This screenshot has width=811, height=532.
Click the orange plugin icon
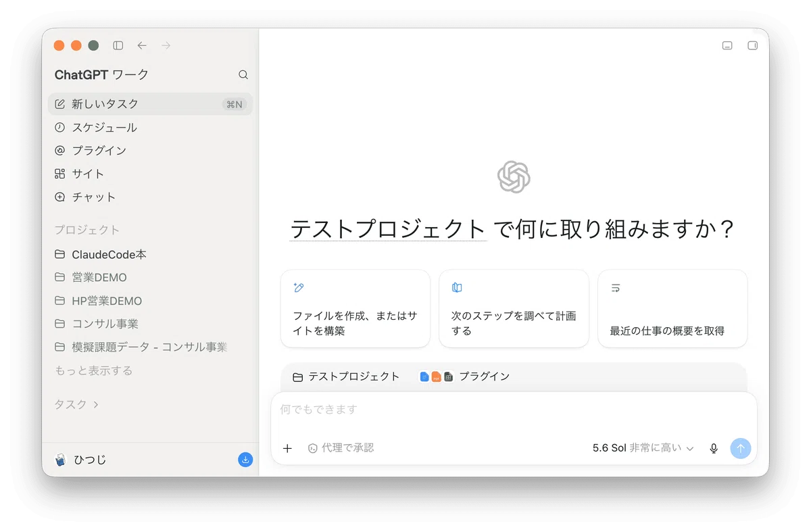tap(436, 377)
